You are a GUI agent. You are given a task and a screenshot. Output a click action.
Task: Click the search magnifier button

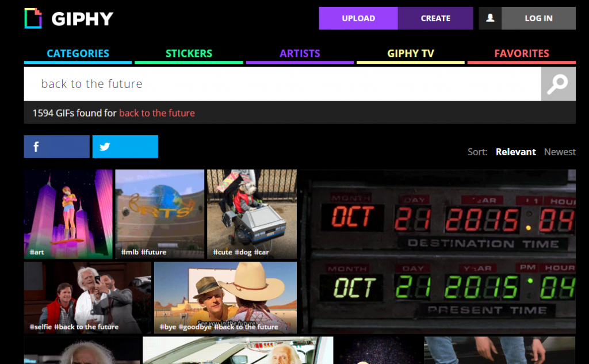558,84
